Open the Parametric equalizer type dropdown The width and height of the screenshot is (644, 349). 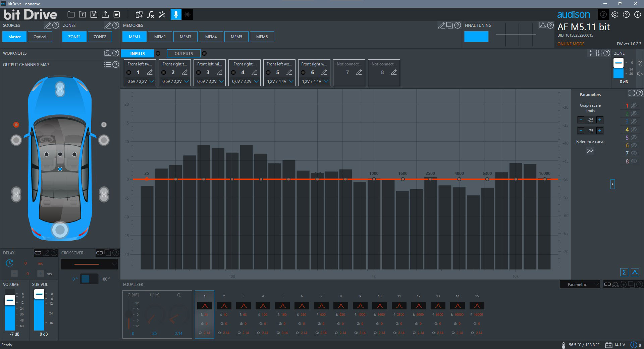pos(580,284)
